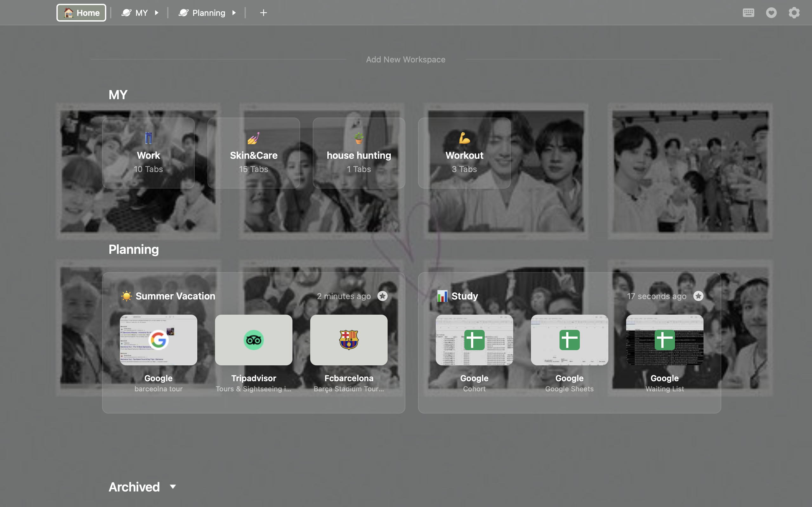Screen dimensions: 812x507
Task: Open the Cohort Google Sheets tab
Action: click(474, 340)
